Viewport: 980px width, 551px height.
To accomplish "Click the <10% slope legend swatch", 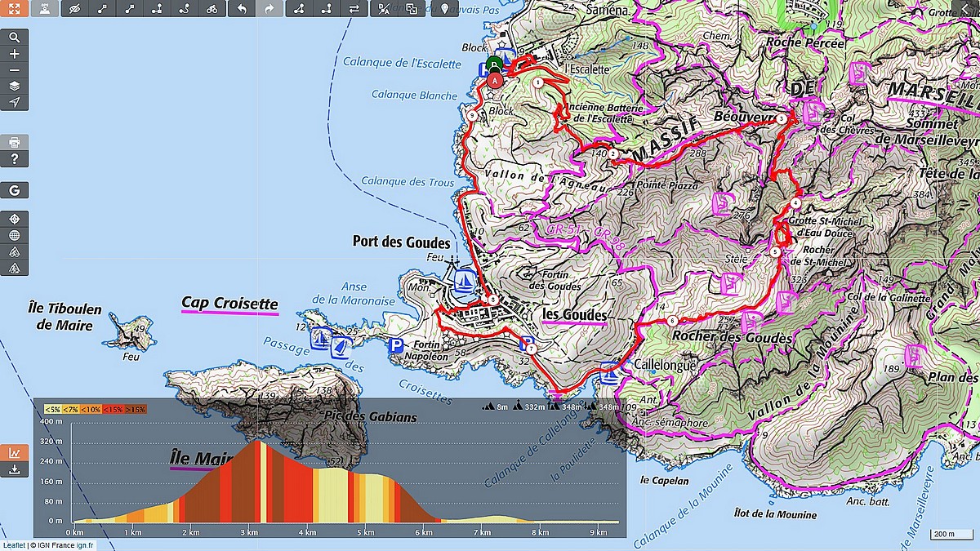I will coord(90,409).
